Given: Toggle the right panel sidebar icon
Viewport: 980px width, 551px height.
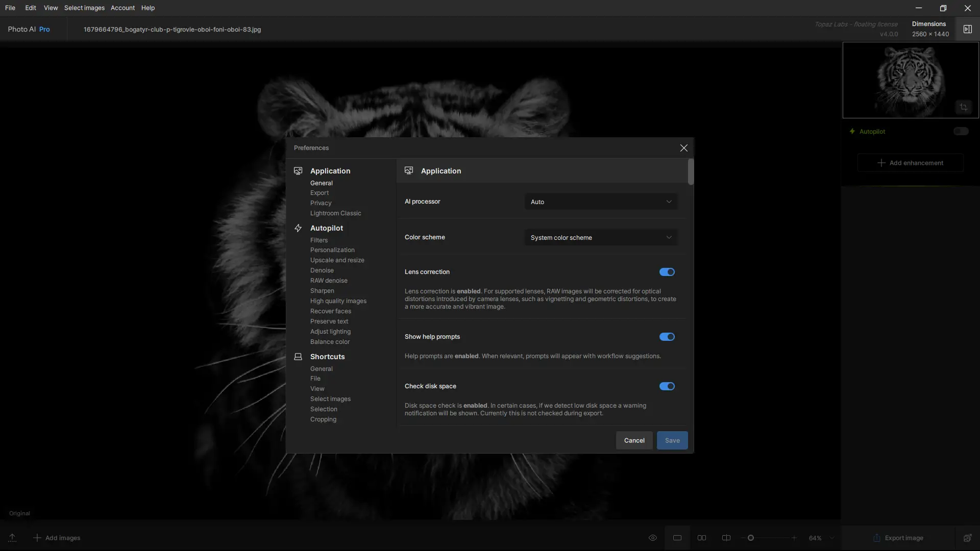Looking at the screenshot, I should click(967, 29).
